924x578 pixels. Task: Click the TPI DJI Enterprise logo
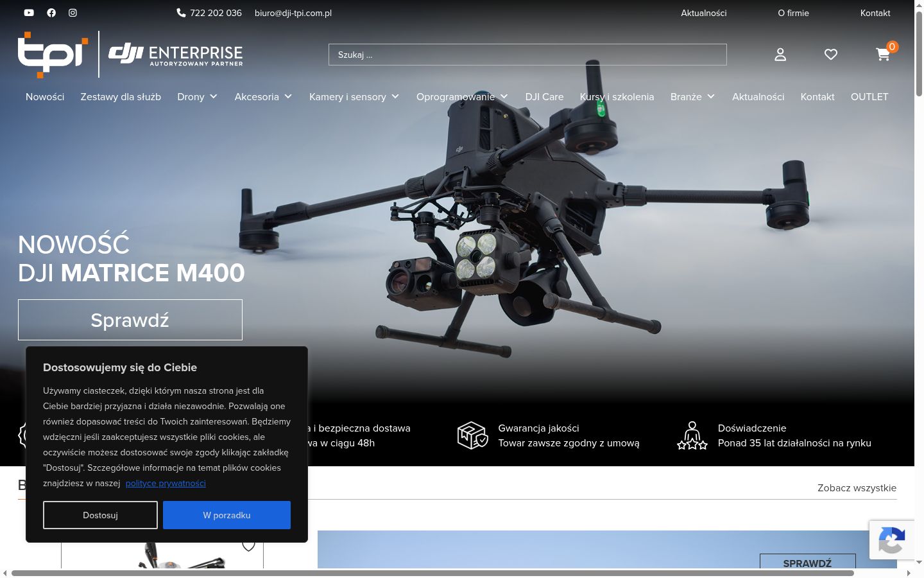coord(130,55)
